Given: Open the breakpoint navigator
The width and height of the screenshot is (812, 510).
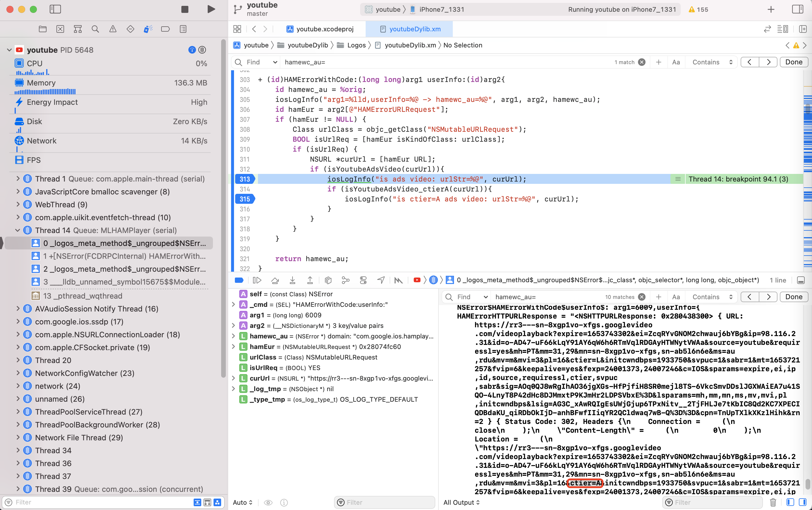Looking at the screenshot, I should point(166,29).
